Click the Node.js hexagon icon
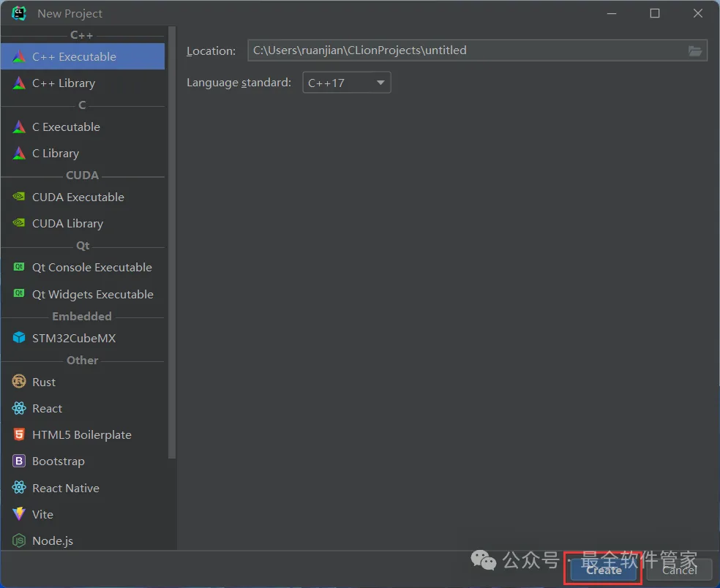 coord(19,540)
